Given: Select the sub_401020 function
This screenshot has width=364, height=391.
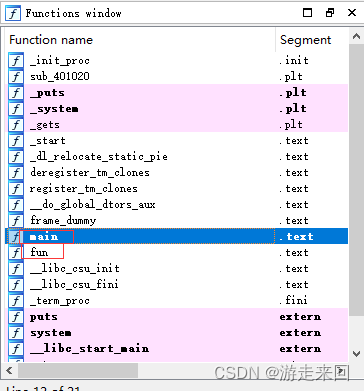Looking at the screenshot, I should click(60, 76).
